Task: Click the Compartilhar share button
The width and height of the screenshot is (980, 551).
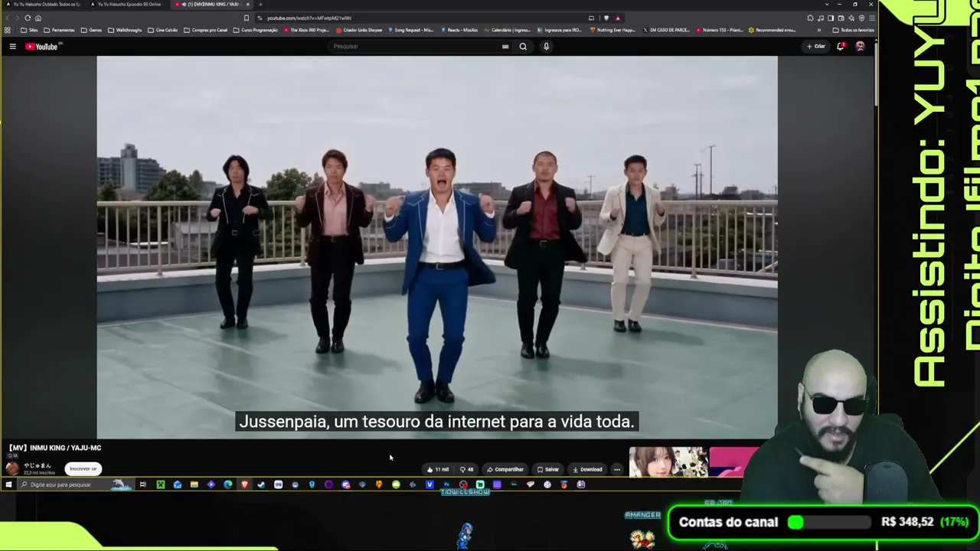Action: click(505, 470)
